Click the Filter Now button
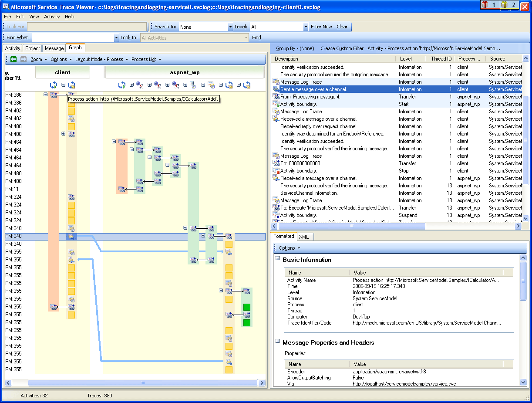 pyautogui.click(x=322, y=27)
